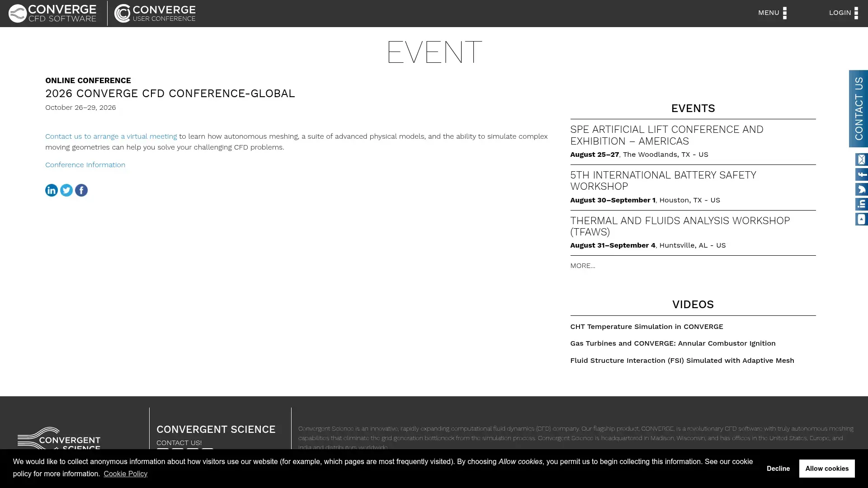868x488 pixels.
Task: Click the VIDEOS sidebar heading
Action: pyautogui.click(x=693, y=305)
